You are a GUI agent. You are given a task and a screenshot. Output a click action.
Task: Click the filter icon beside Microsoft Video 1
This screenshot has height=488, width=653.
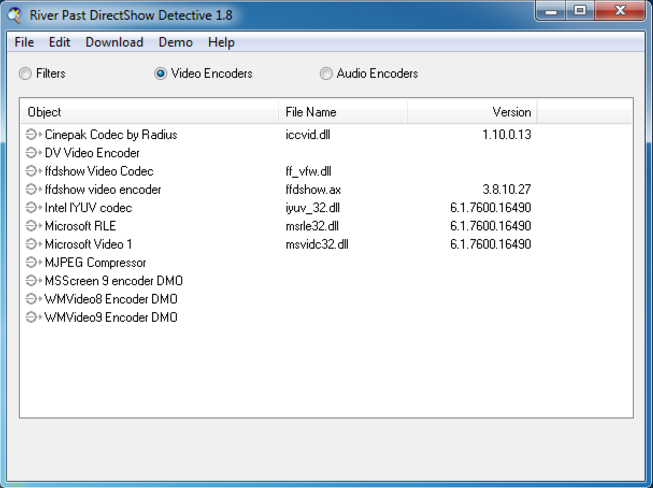[34, 244]
